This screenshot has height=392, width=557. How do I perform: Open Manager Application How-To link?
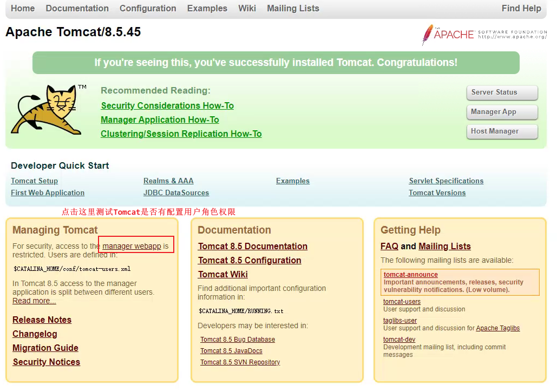click(x=160, y=120)
